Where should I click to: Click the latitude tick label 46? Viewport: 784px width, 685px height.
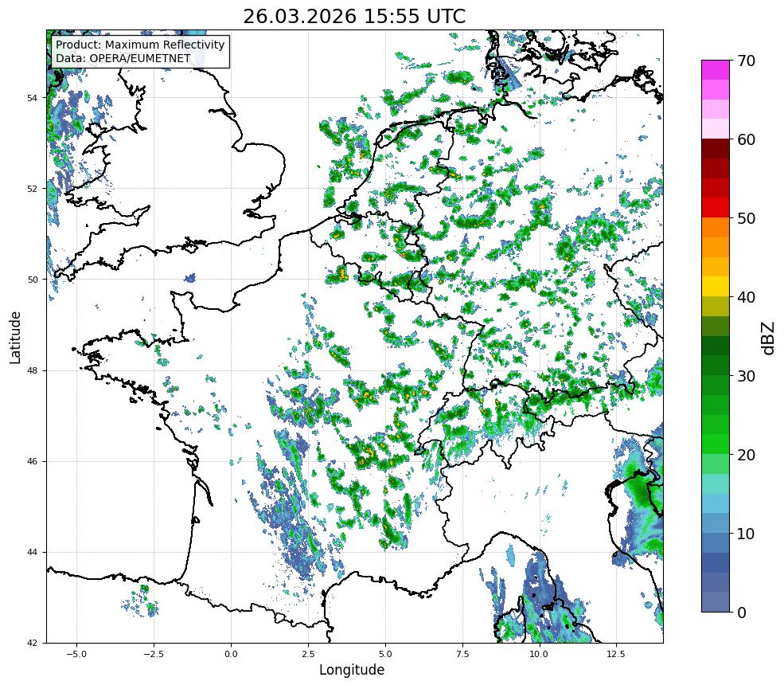(x=32, y=462)
